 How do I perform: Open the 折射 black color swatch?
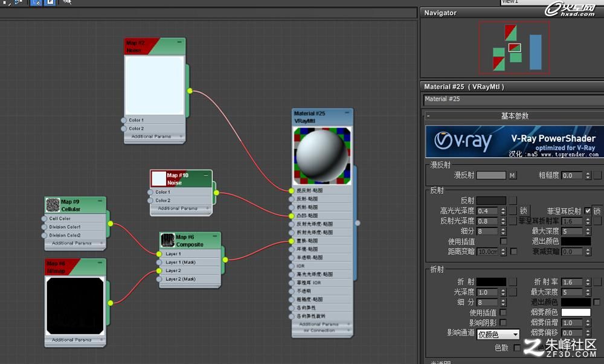(491, 282)
